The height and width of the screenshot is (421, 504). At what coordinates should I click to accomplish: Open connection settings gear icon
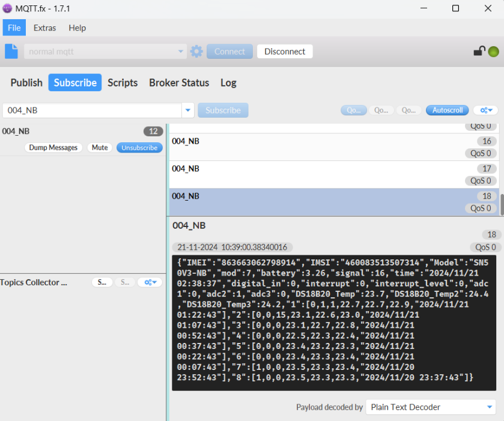196,52
